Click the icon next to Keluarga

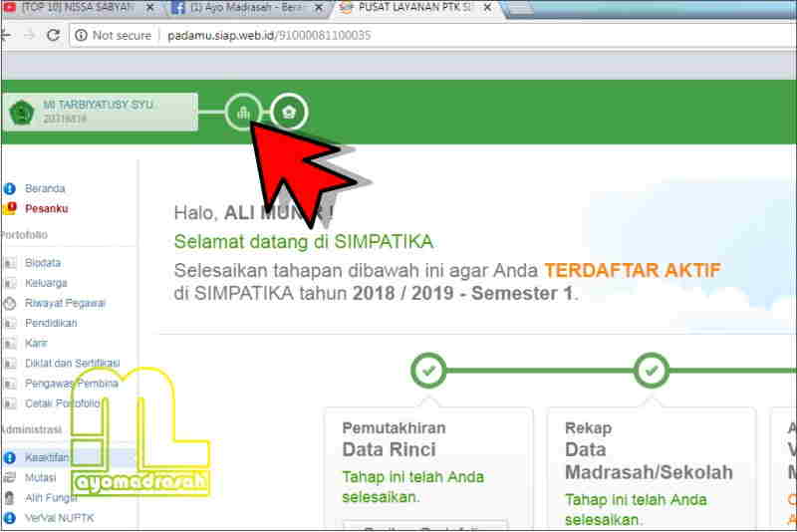click(x=10, y=283)
